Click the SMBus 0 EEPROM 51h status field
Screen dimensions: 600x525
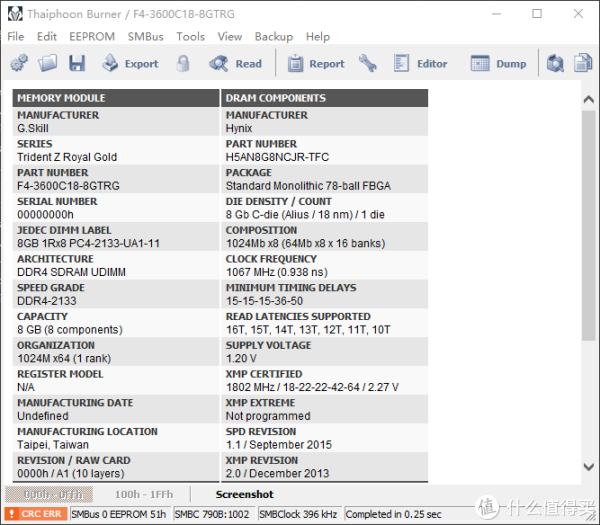pyautogui.click(x=119, y=514)
